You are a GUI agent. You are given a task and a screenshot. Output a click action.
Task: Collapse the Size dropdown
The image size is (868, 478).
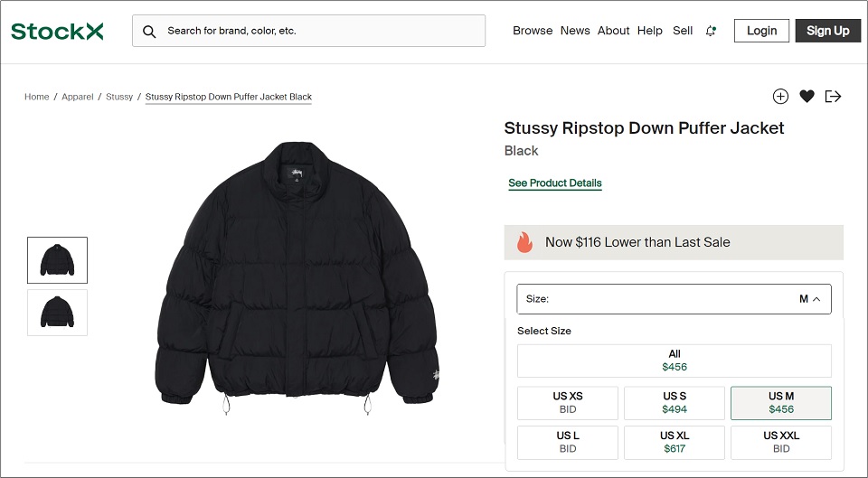tap(674, 299)
